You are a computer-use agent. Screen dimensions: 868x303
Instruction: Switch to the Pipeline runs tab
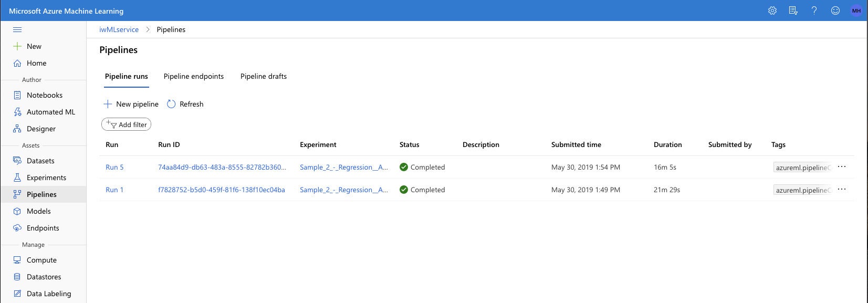[127, 76]
